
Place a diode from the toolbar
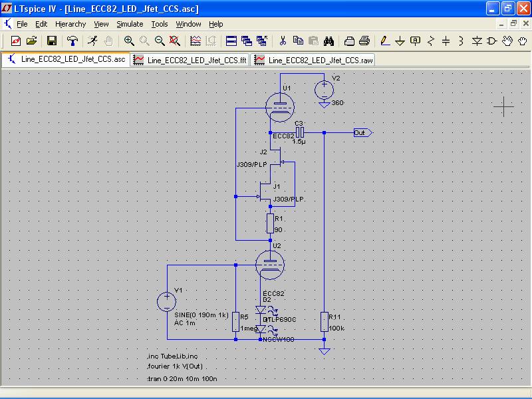[477, 41]
